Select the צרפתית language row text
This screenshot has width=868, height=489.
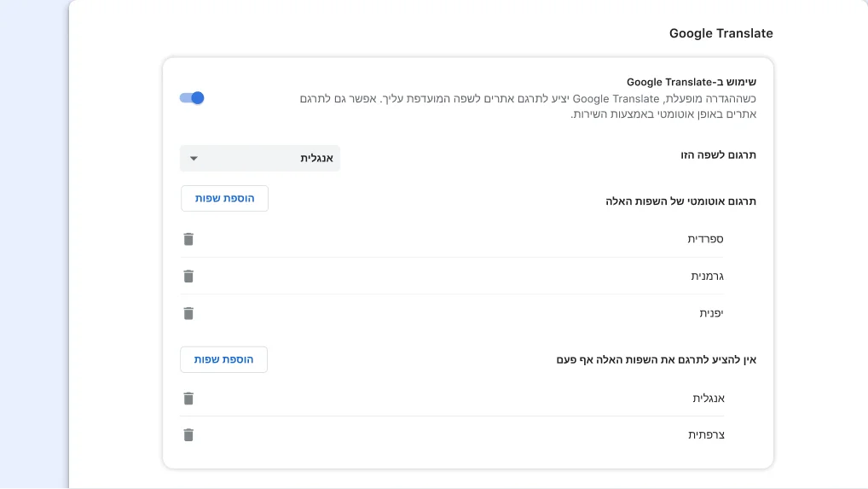706,434
